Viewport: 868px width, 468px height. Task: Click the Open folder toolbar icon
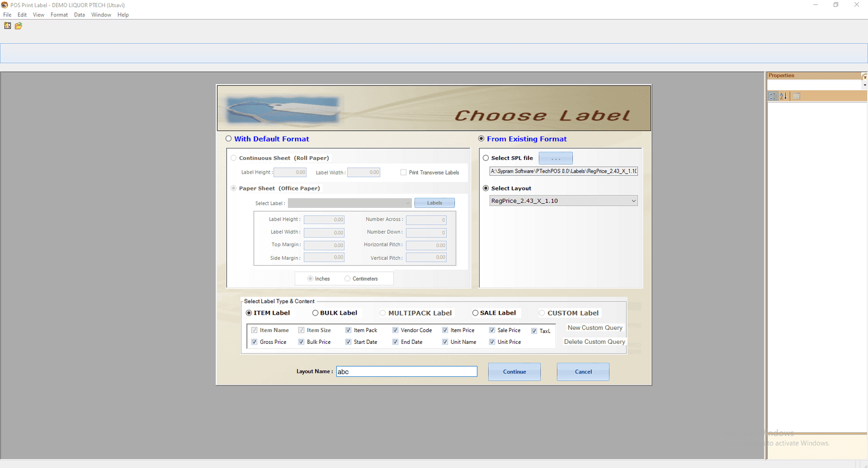18,25
